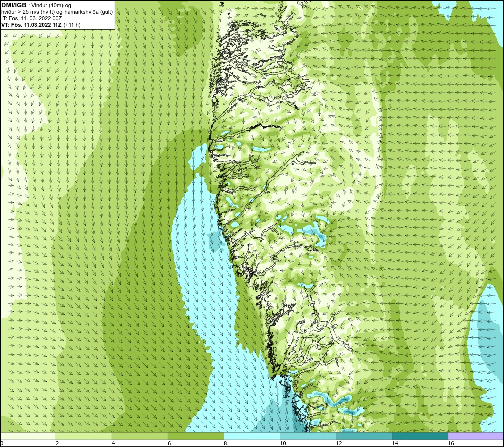Click the scale label '6'
This screenshot has width=504, height=447.
point(169,443)
